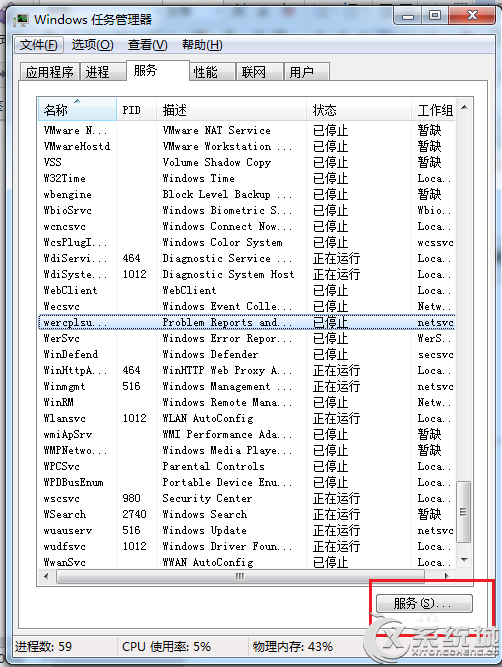502x667 pixels.
Task: Close the Task Manager window
Action: (472, 16)
